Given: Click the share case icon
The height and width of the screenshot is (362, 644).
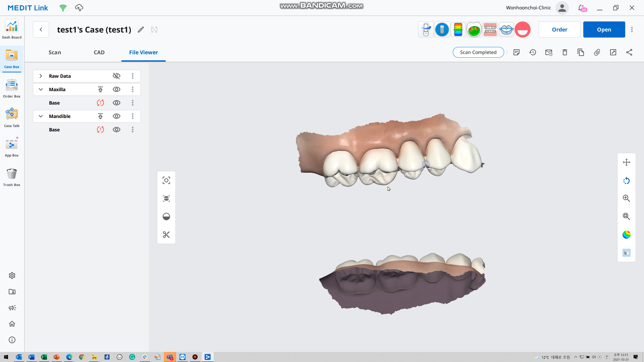Looking at the screenshot, I should pyautogui.click(x=629, y=52).
